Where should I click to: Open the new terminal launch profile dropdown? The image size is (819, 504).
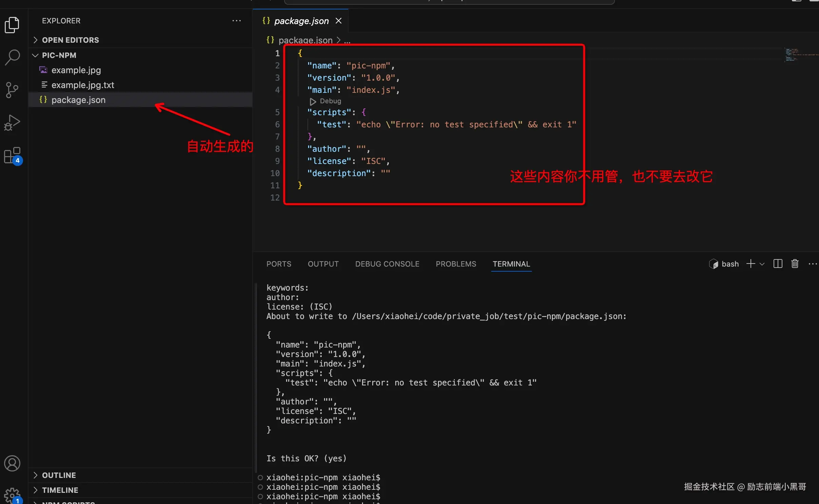[x=762, y=264]
